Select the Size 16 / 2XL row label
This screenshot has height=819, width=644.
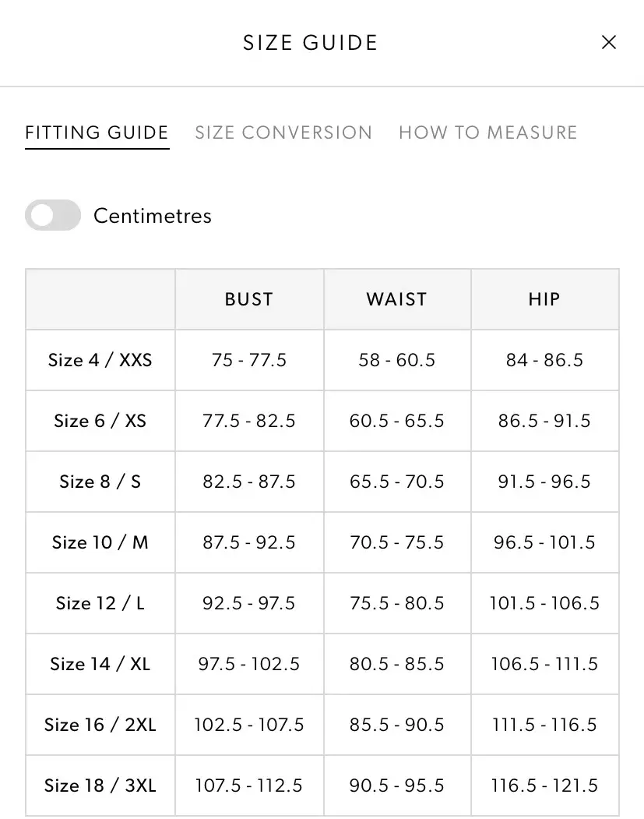click(100, 725)
